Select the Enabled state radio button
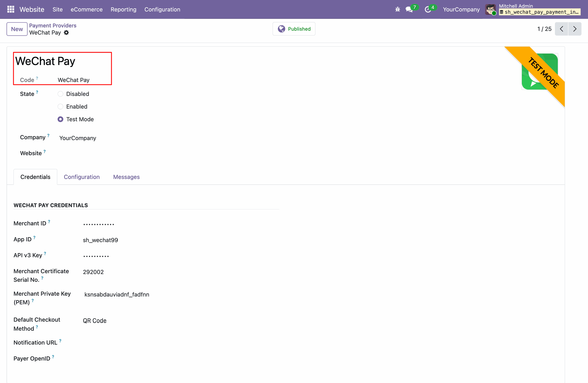This screenshot has height=383, width=588. click(60, 106)
